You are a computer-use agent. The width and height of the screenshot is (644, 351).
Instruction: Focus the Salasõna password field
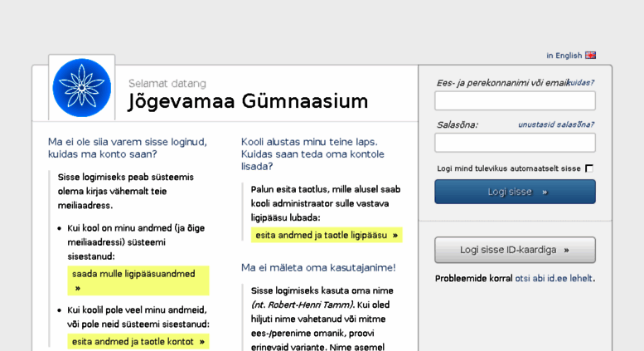coord(515,143)
